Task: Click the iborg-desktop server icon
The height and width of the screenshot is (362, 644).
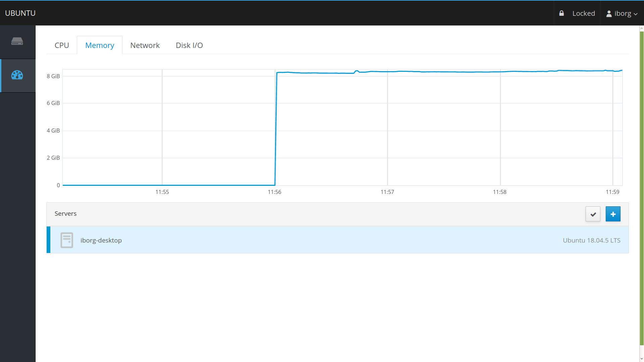Action: 67,240
